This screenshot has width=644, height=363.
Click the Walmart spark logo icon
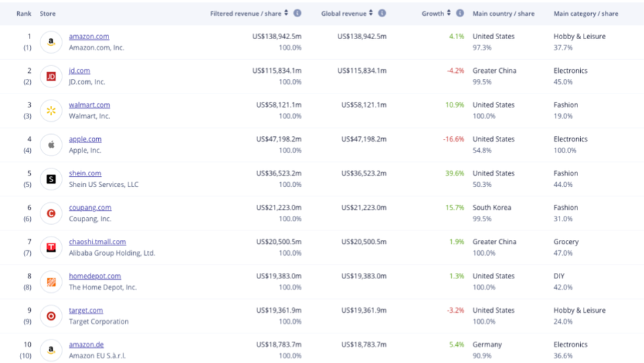point(51,111)
